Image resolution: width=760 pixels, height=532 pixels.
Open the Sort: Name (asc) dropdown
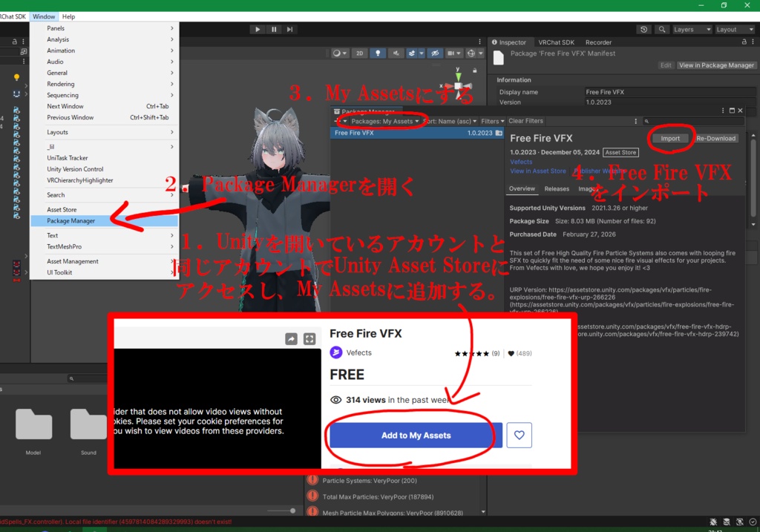(450, 121)
